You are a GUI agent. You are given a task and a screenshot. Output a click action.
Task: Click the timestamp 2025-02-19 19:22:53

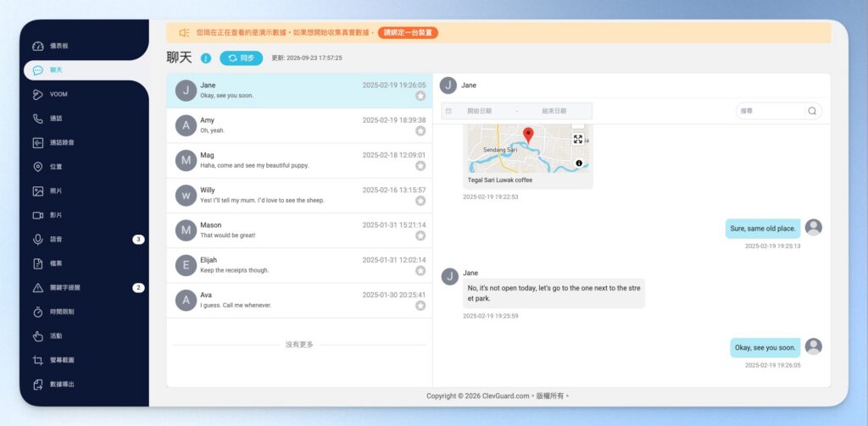click(x=491, y=197)
